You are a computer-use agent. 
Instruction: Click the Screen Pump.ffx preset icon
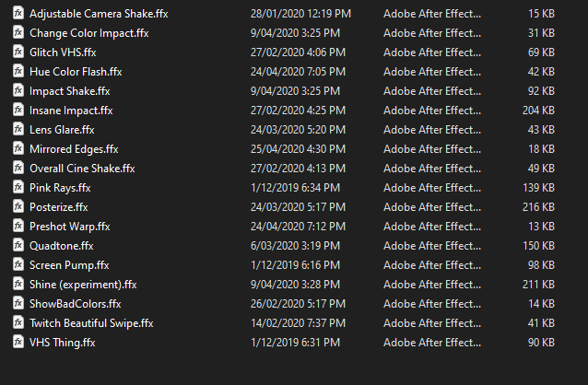tap(18, 265)
